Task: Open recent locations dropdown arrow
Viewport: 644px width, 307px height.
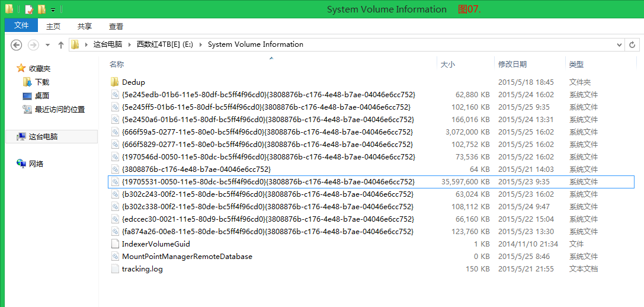Action: tap(47, 45)
